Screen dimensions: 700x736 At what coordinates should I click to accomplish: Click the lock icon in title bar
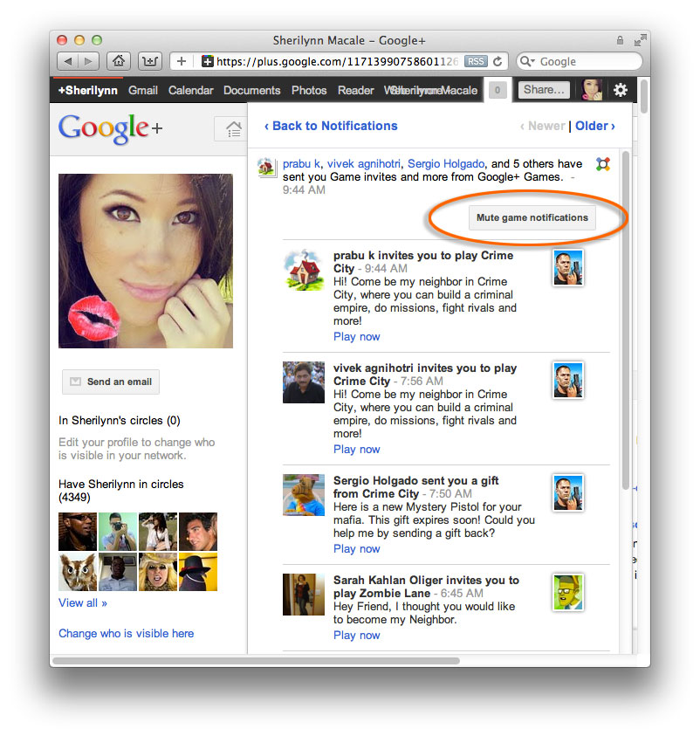[620, 40]
